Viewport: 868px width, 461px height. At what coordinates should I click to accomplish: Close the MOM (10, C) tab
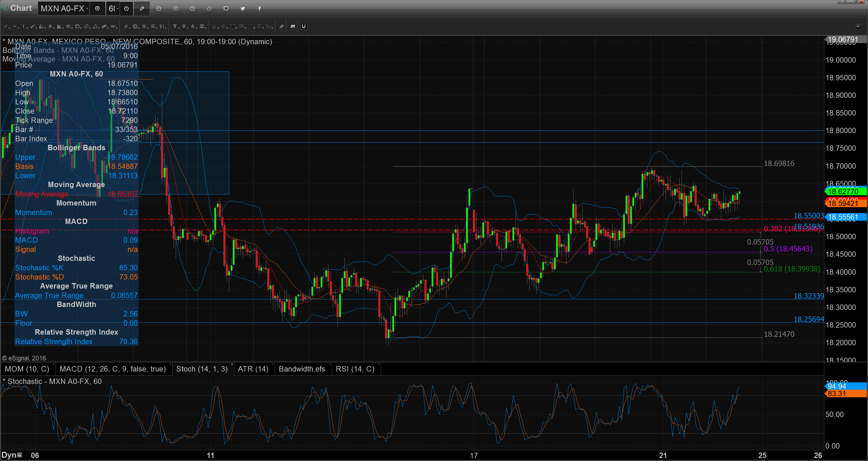(54, 364)
